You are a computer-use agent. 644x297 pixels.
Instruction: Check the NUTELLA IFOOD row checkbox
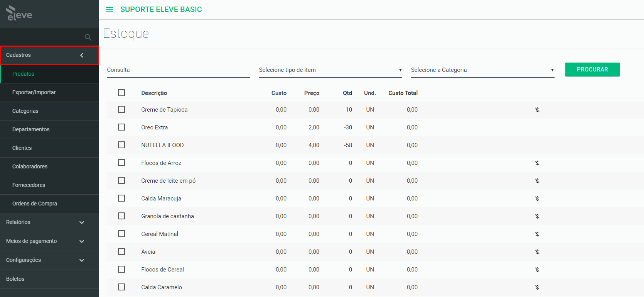click(x=121, y=145)
